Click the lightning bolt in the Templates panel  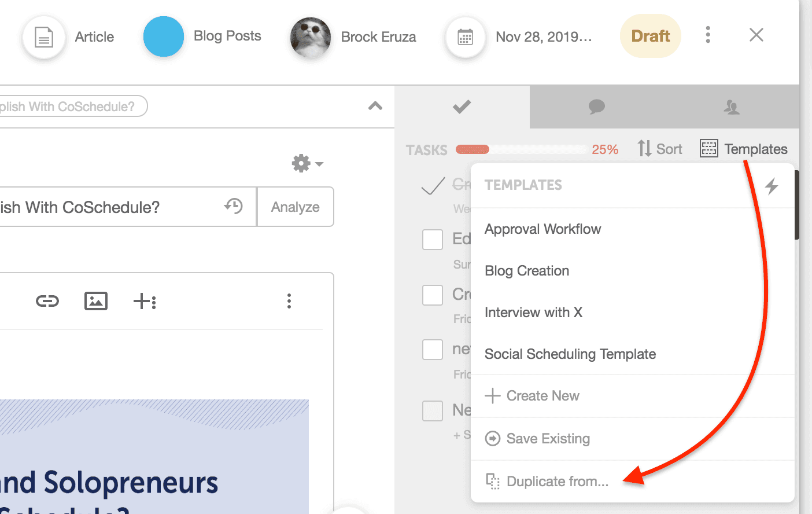pos(772,186)
